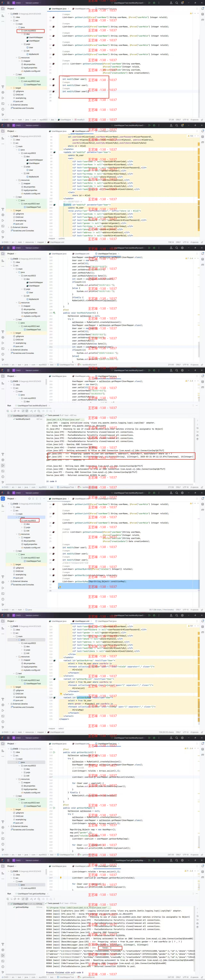Viewport: 205px width, 980px height.
Task: Click UTF-8 beside the 116:14 caret position
Action: [185, 242]
